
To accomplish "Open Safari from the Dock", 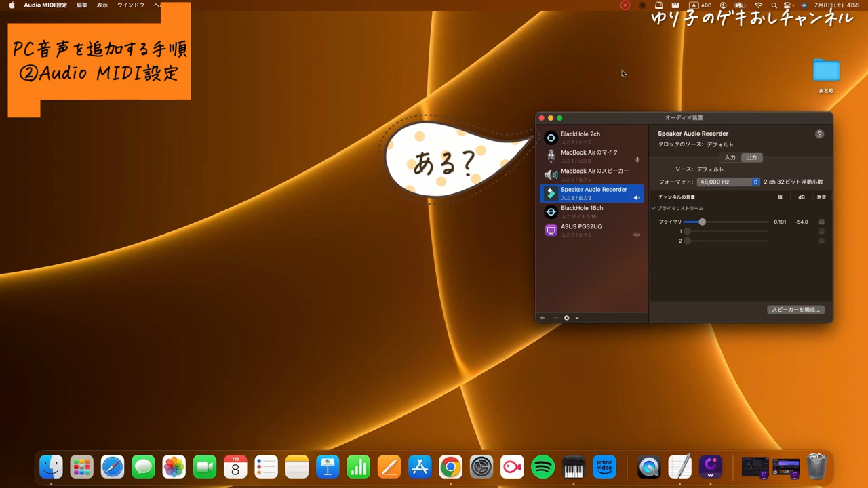I will [x=113, y=467].
